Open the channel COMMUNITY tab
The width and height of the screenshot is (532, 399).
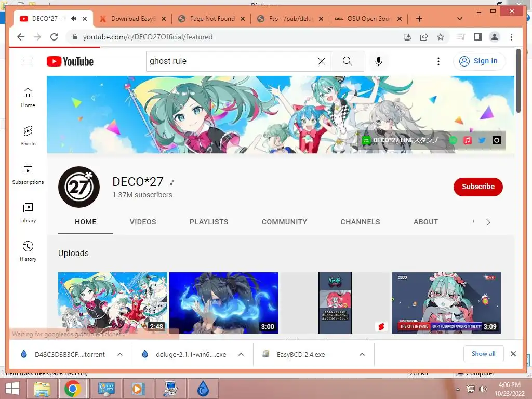pyautogui.click(x=284, y=222)
